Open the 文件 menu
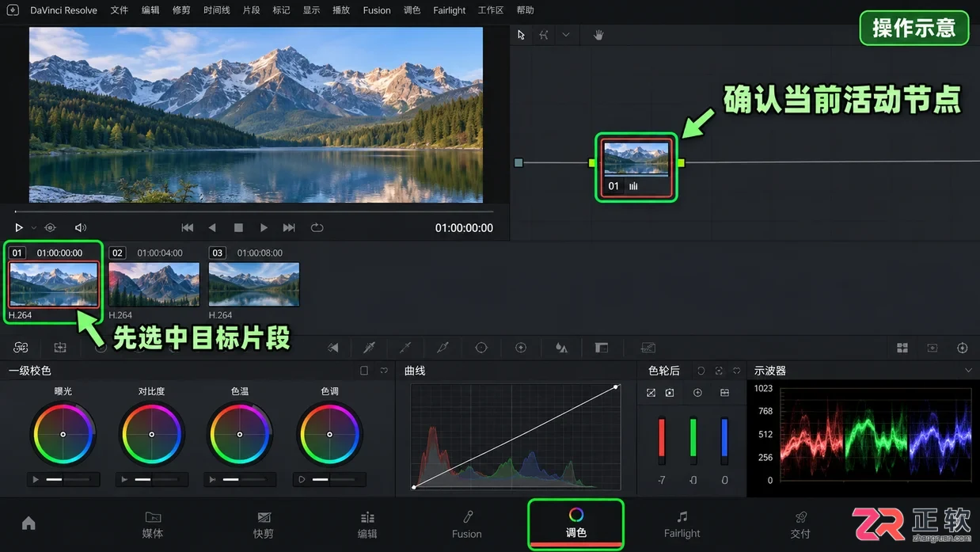This screenshot has height=552, width=980. [120, 10]
